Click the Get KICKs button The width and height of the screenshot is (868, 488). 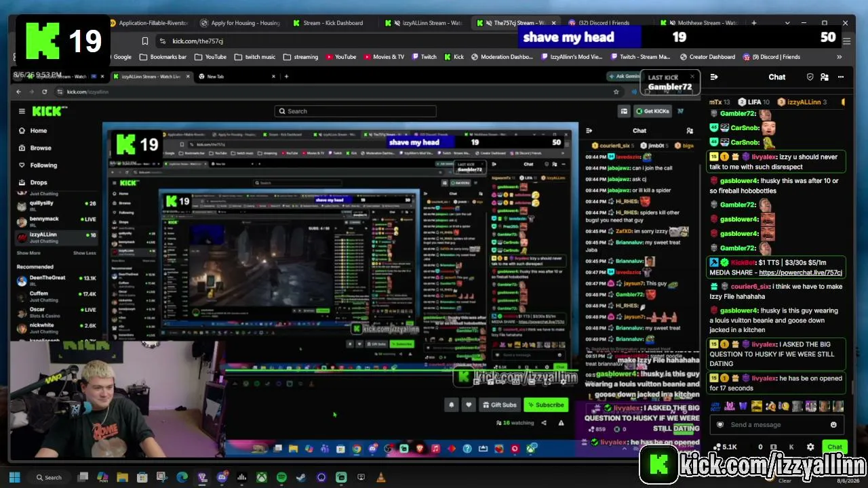coord(652,111)
